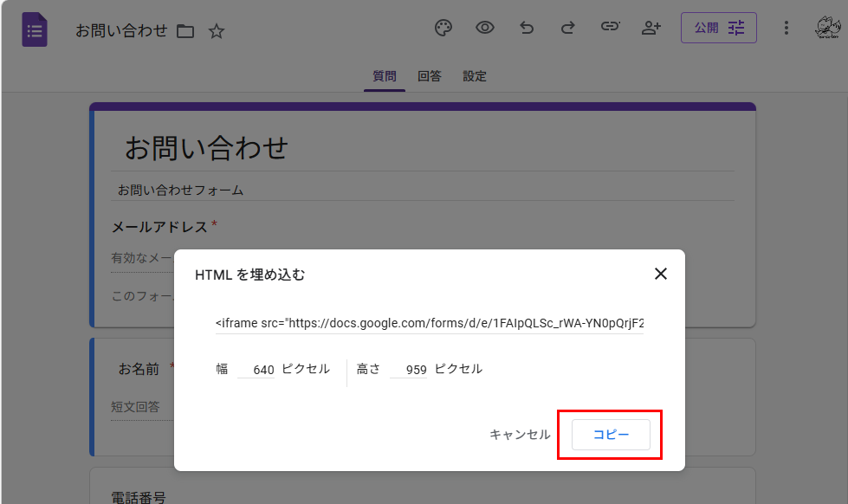Add collaborators to the form

[651, 27]
